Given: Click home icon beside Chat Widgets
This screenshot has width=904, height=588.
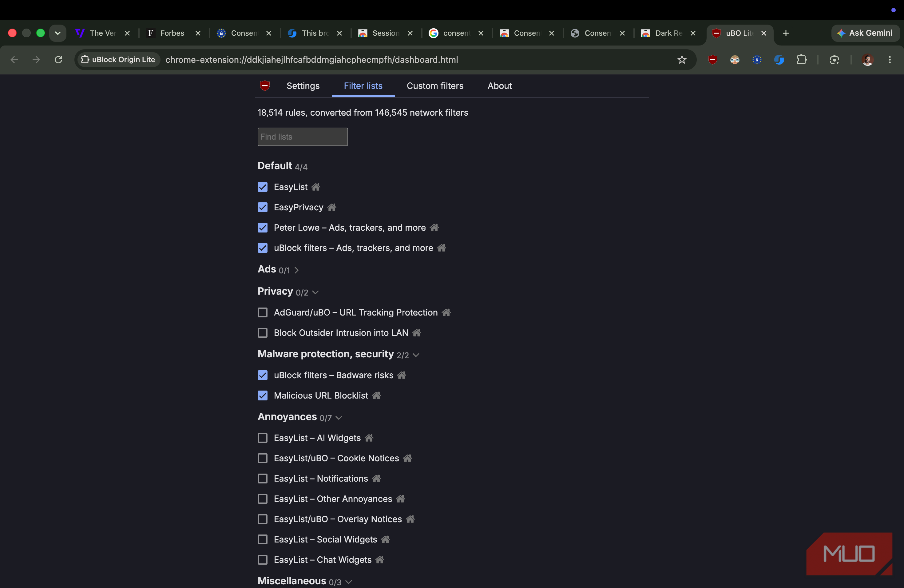Looking at the screenshot, I should pyautogui.click(x=380, y=559).
